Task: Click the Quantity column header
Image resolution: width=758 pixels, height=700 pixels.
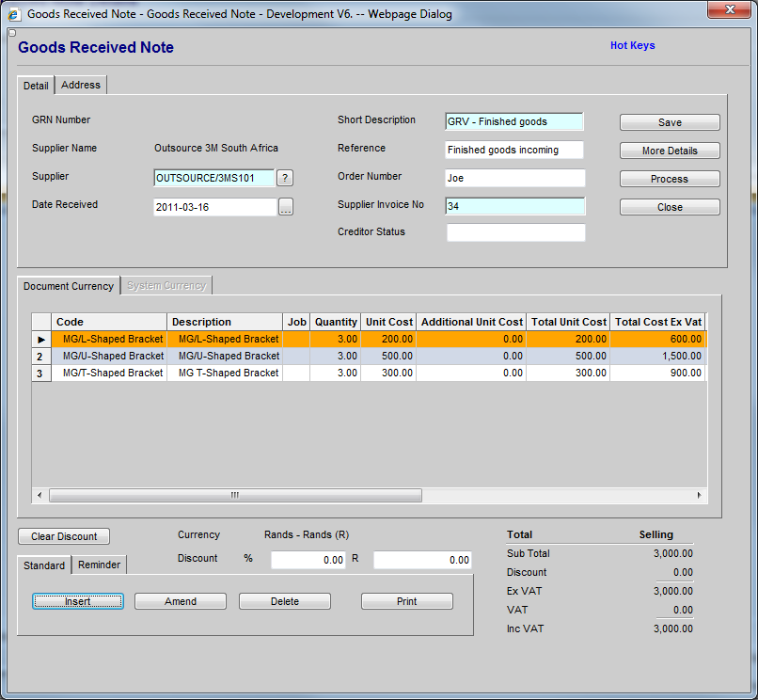Action: [x=336, y=322]
